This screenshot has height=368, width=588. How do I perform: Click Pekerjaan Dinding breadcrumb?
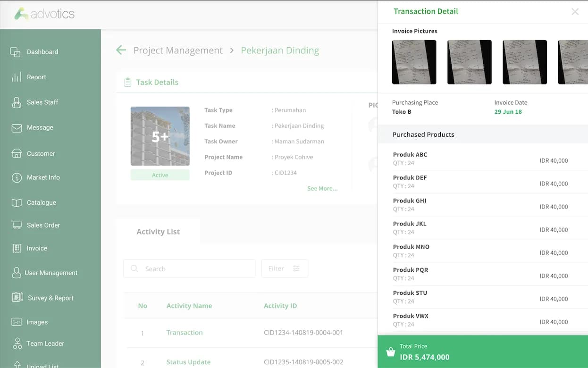tap(280, 50)
